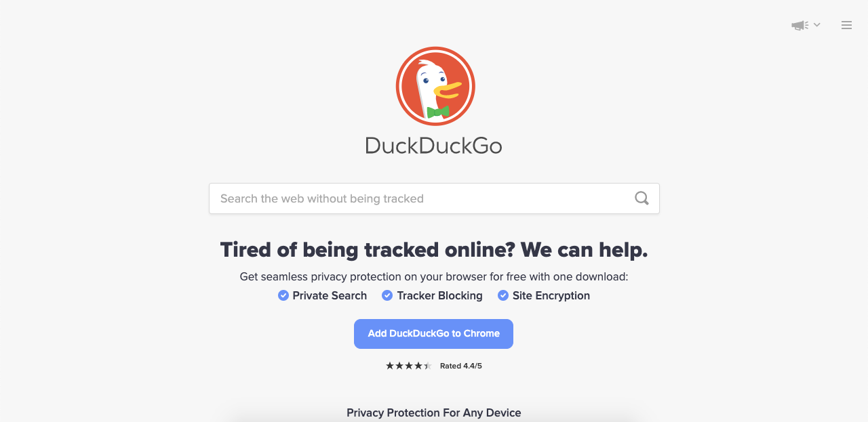Click the star rating icons
Viewport: 868px width, 422px height.
(408, 366)
